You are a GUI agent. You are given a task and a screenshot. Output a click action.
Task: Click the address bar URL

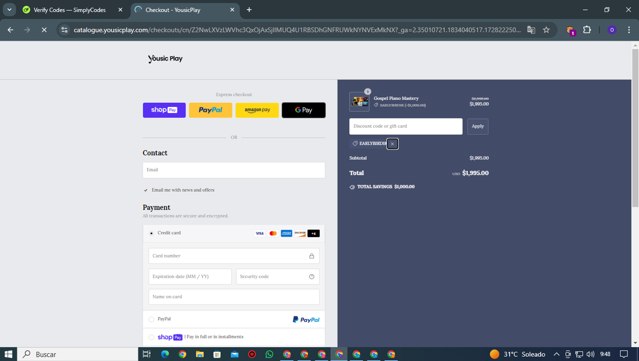coord(297,30)
